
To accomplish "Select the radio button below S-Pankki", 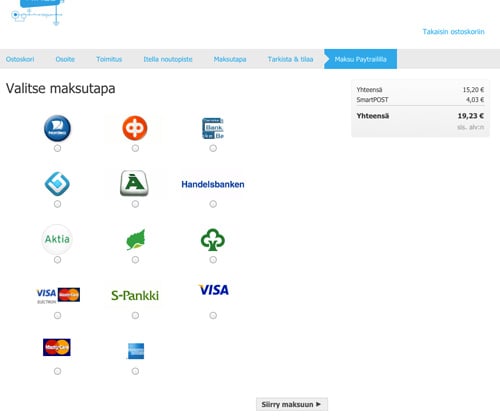I will click(135, 315).
